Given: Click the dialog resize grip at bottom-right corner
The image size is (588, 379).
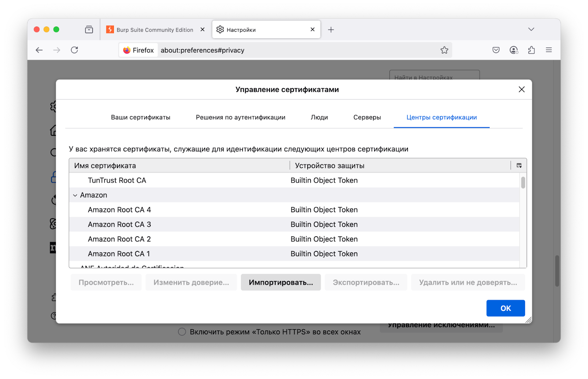Looking at the screenshot, I should coord(528,320).
